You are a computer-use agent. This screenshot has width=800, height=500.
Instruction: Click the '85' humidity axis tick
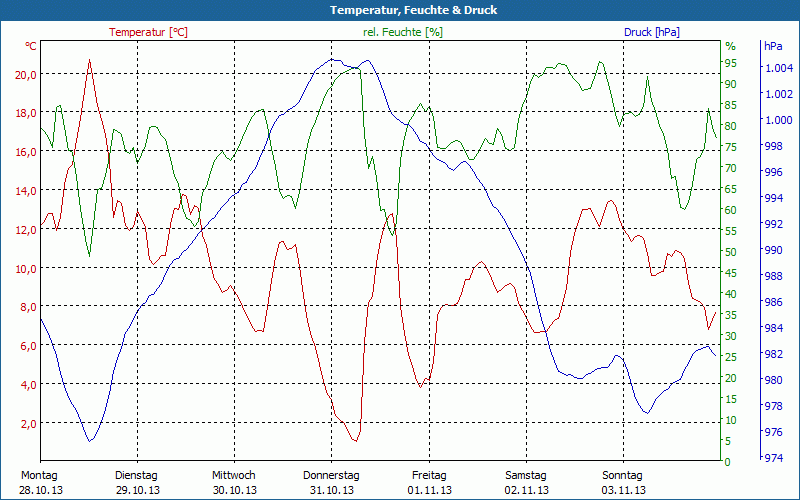731,105
